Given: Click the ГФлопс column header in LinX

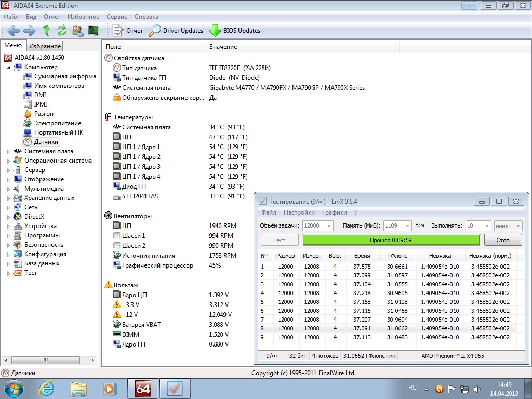Looking at the screenshot, I should point(397,256).
